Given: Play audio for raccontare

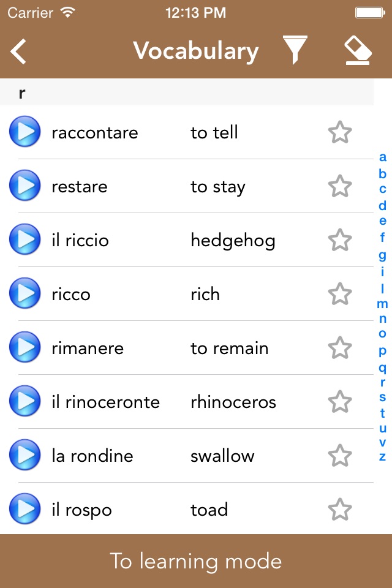Looking at the screenshot, I should click(x=25, y=132).
